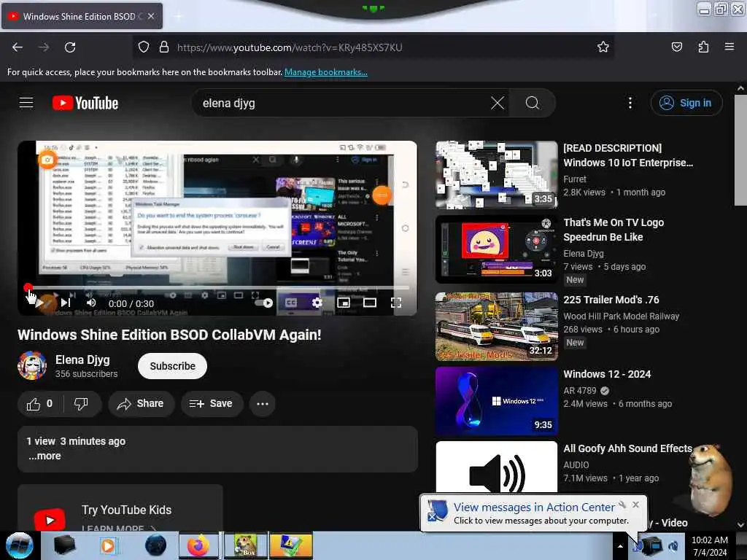
Task: Run the YouTube search
Action: pyautogui.click(x=532, y=103)
